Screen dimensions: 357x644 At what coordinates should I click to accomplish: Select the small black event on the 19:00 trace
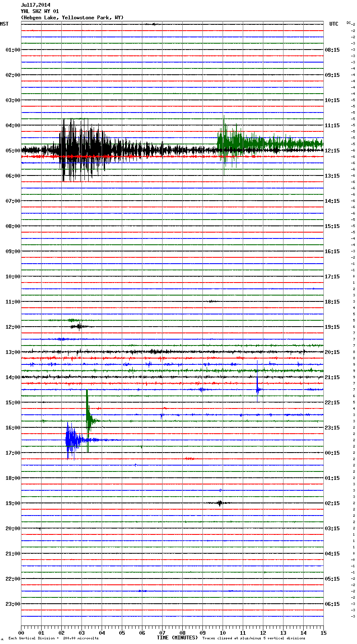[219, 503]
